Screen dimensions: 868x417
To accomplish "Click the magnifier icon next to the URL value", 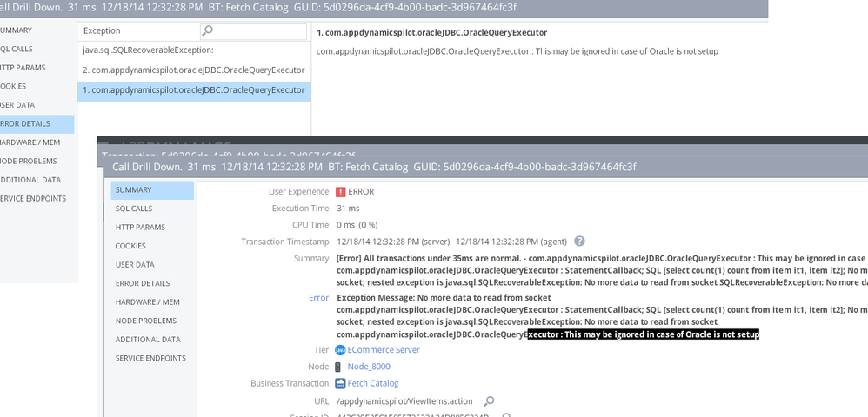I will click(489, 401).
